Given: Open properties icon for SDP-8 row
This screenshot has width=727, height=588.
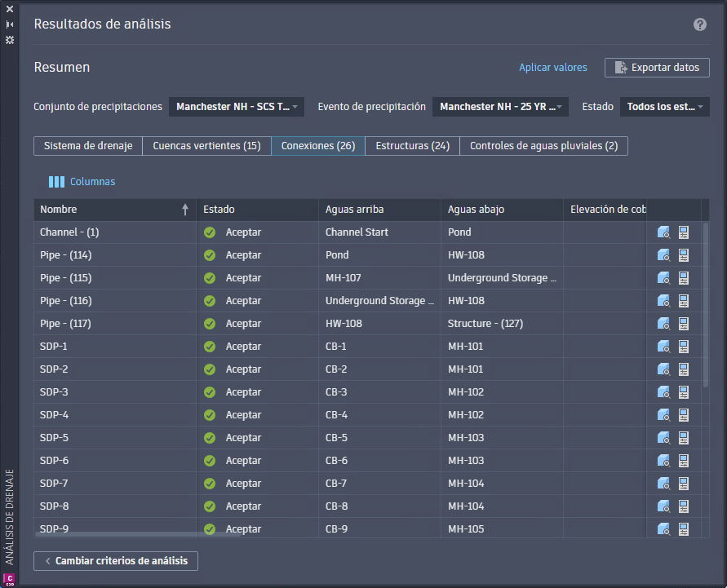Looking at the screenshot, I should click(x=684, y=506).
